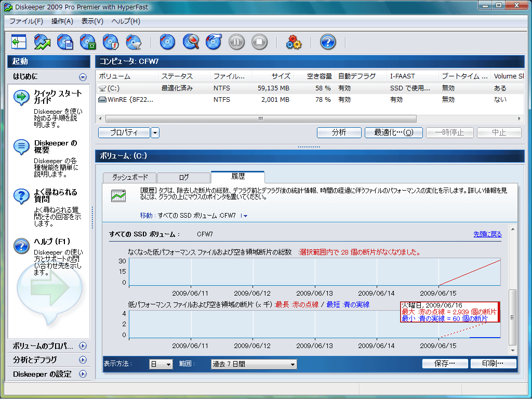Open the Help (F1) sidebar icon
The height and width of the screenshot is (399, 532).
[21, 246]
